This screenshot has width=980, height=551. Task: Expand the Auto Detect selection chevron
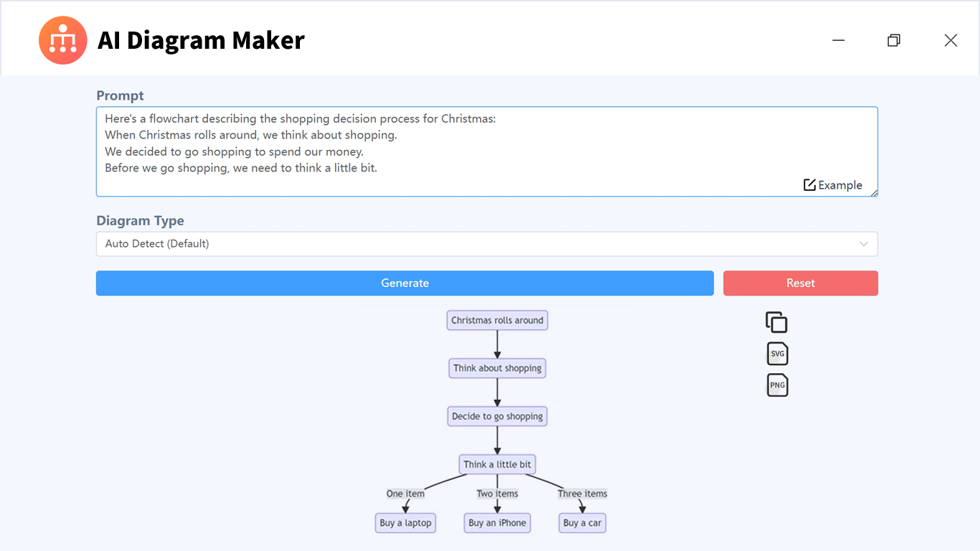864,244
